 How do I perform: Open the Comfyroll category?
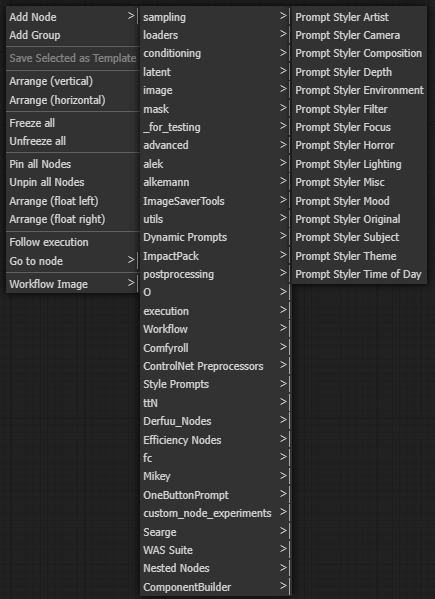215,348
